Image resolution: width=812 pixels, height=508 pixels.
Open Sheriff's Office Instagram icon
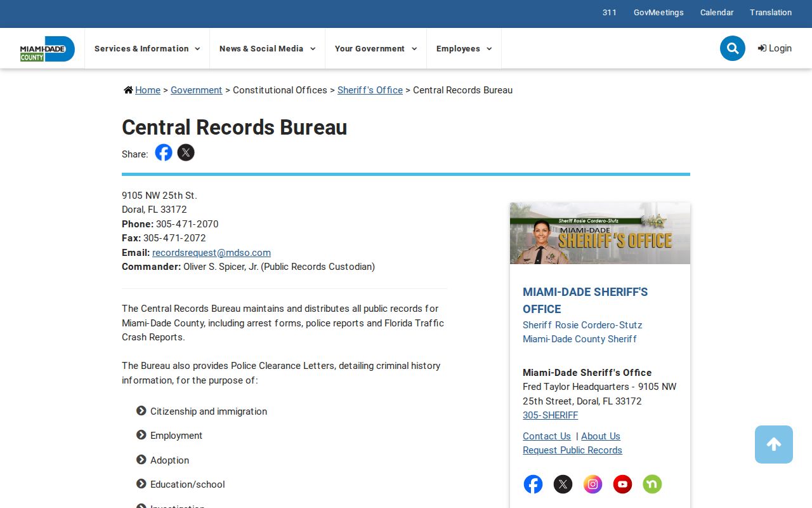(593, 485)
